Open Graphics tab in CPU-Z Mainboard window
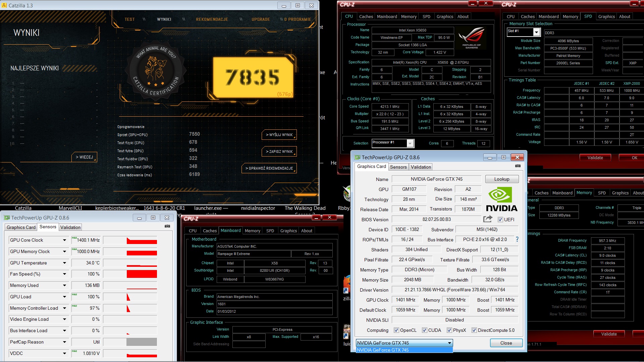Screen dimensions: 644x362 [x=288, y=231]
